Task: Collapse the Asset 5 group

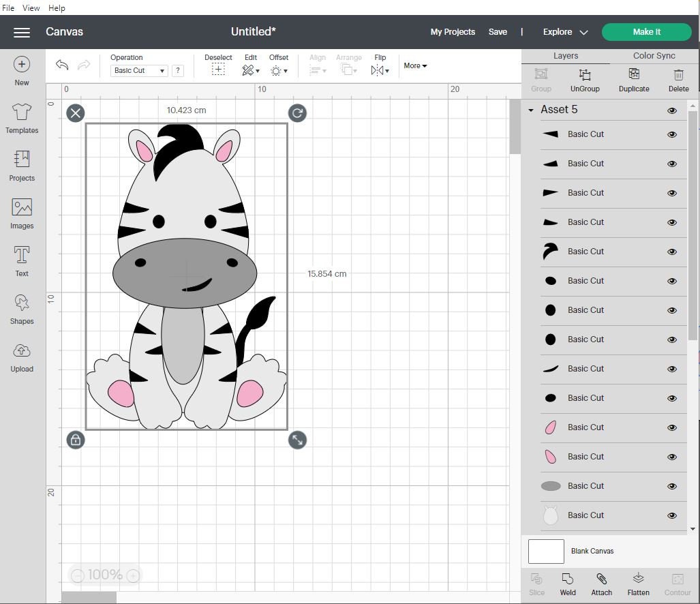Action: 532,109
